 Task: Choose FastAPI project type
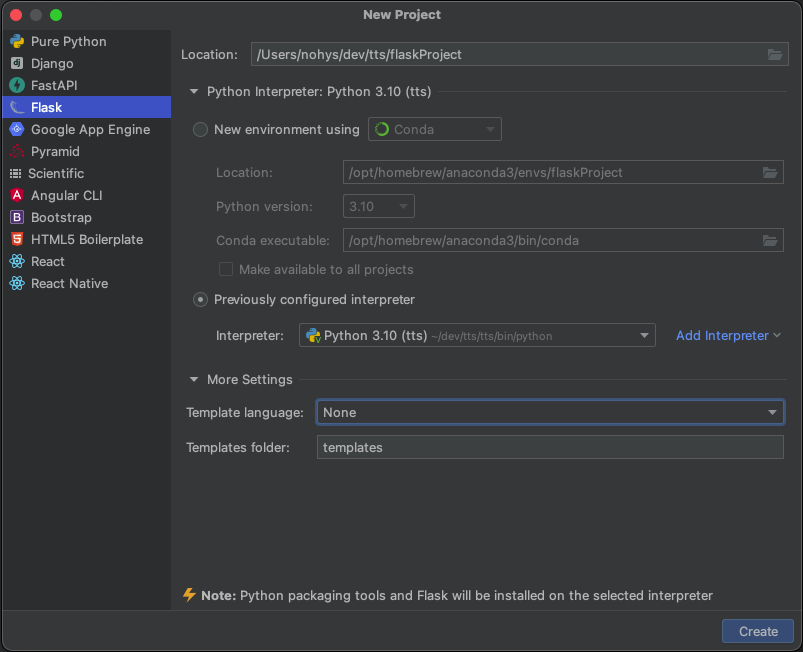(87, 85)
